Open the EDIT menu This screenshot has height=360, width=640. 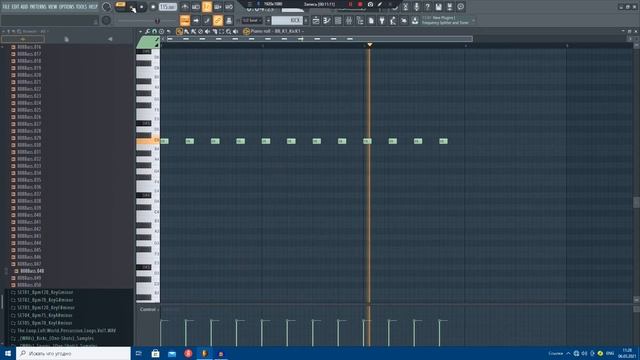tap(15, 7)
